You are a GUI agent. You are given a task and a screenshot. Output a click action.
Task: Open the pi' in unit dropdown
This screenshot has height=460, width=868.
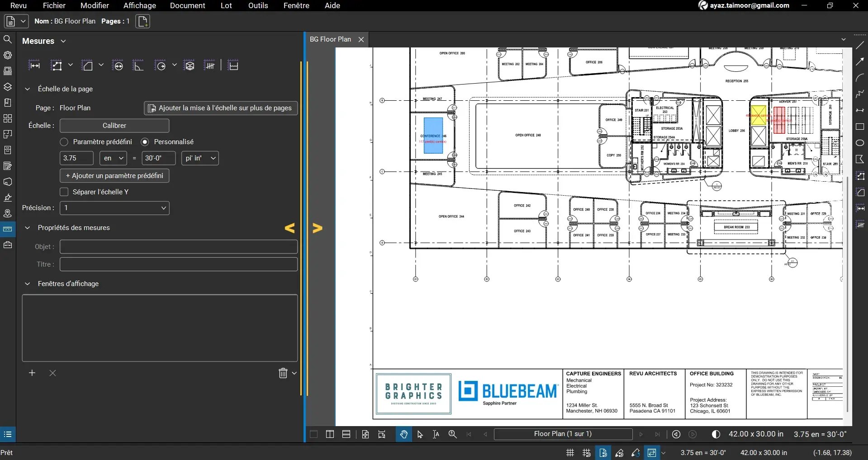click(200, 158)
